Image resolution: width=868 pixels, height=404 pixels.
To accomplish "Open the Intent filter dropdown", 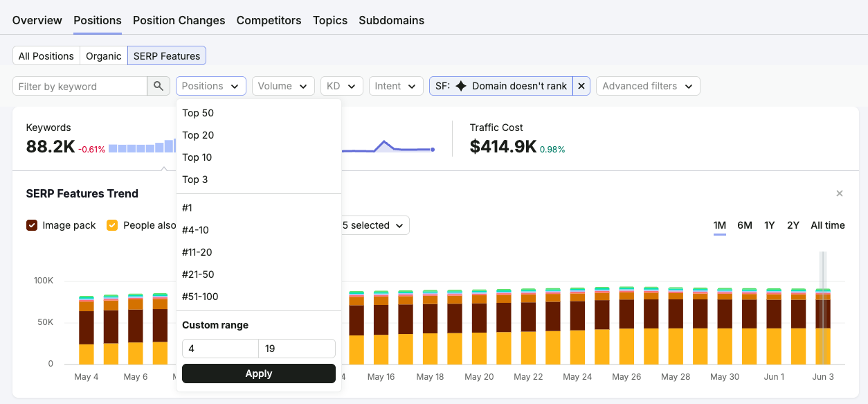I will (396, 86).
